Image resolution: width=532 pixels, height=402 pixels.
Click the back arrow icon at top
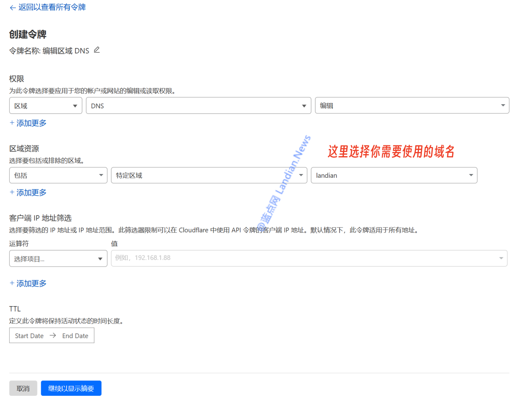12,7
